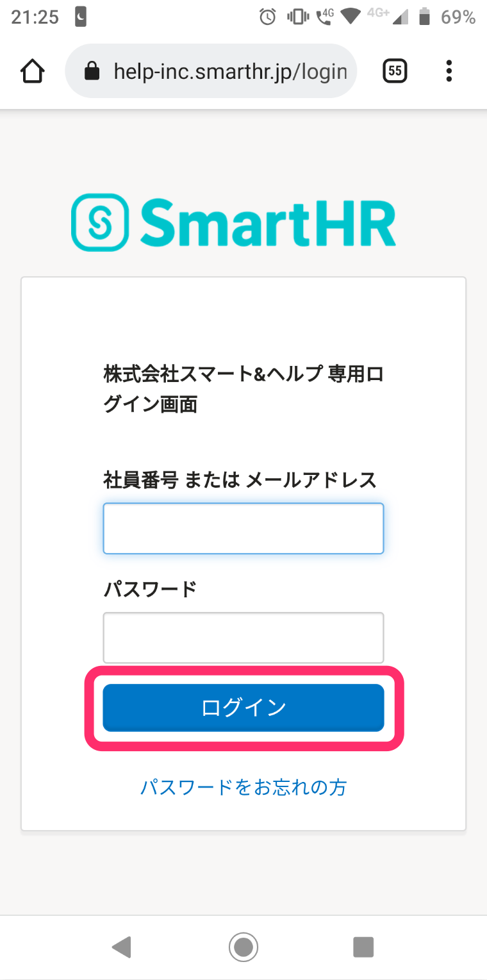Open the tab switcher showing 55 tabs
This screenshot has height=980, width=487.
[x=395, y=71]
